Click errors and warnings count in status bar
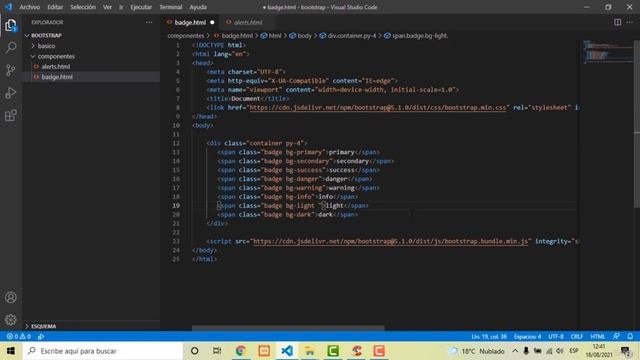Screen dimensions: 640x360 point(18,337)
